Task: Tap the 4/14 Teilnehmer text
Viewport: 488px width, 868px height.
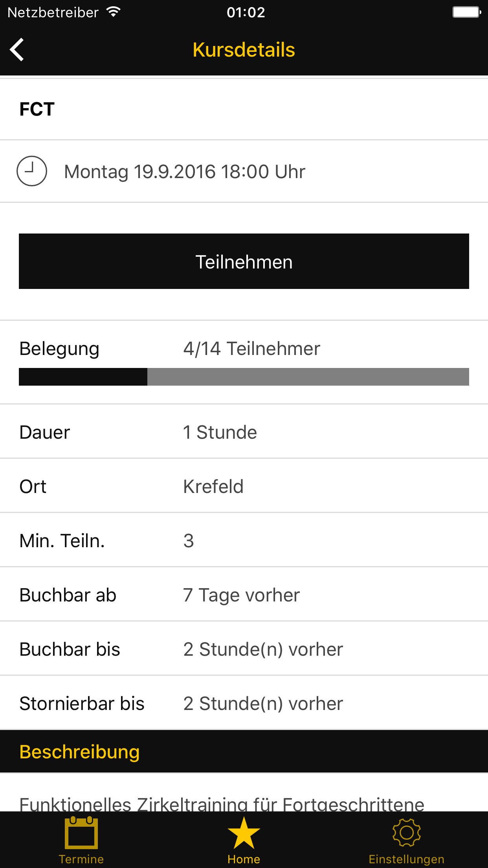Action: (x=251, y=349)
